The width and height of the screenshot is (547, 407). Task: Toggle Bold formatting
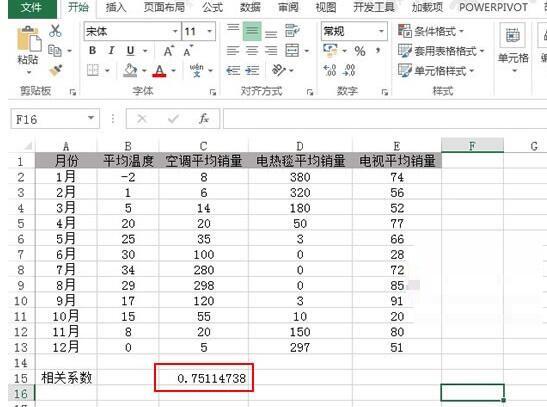(x=92, y=51)
